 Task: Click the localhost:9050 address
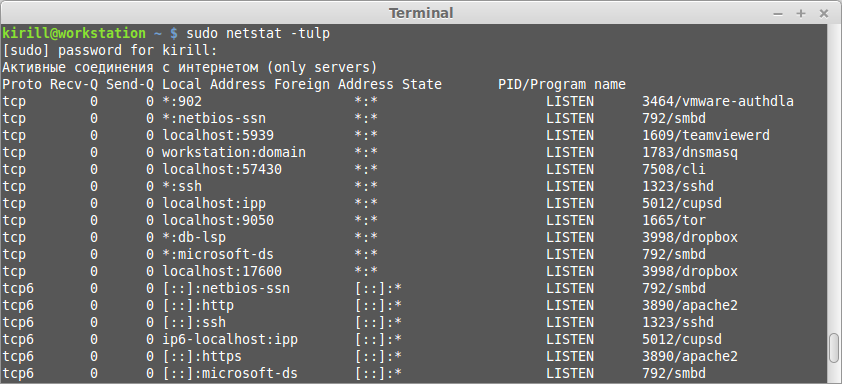pyautogui.click(x=218, y=221)
